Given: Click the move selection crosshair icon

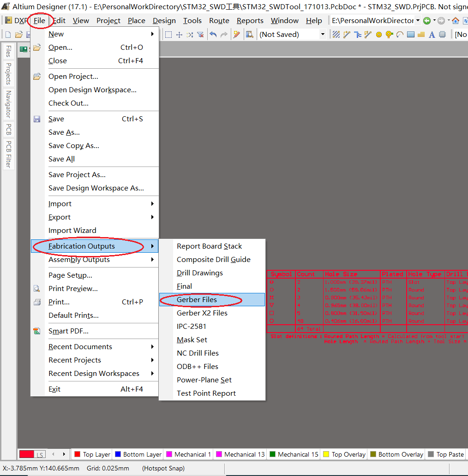Looking at the screenshot, I should coord(179,35).
